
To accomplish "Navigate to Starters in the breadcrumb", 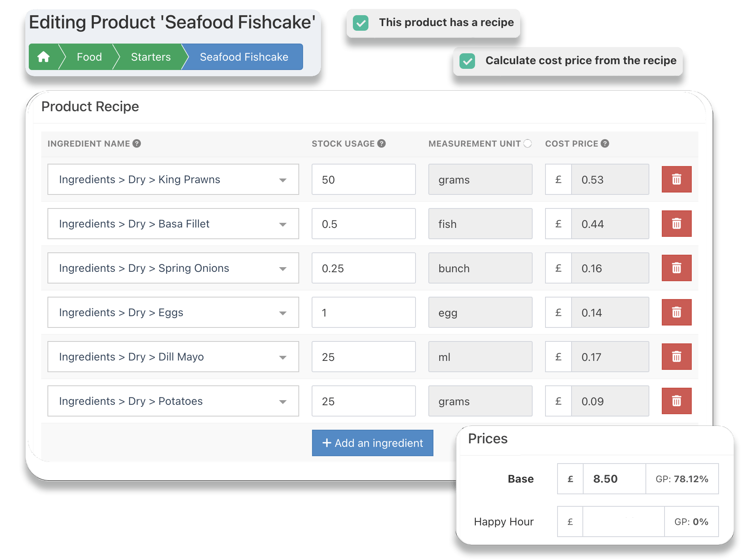I will pyautogui.click(x=151, y=57).
